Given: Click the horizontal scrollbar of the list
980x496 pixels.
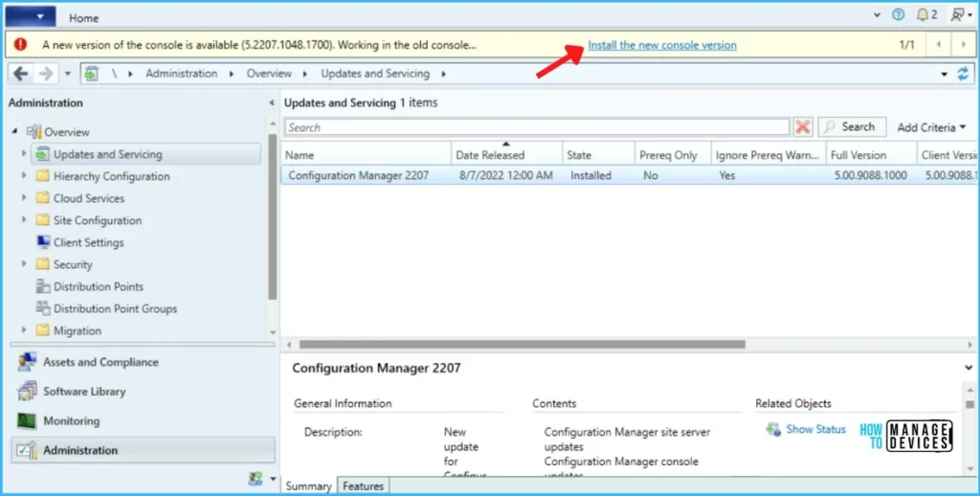Looking at the screenshot, I should click(x=522, y=344).
